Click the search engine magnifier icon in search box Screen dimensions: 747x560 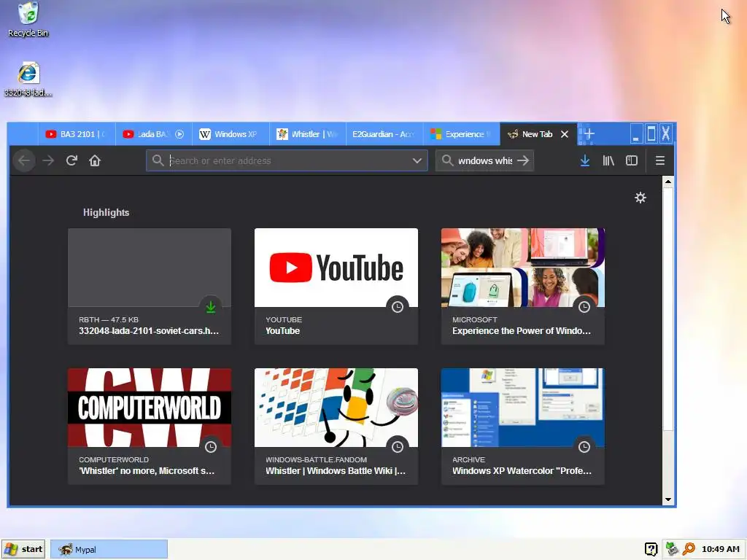click(x=447, y=160)
